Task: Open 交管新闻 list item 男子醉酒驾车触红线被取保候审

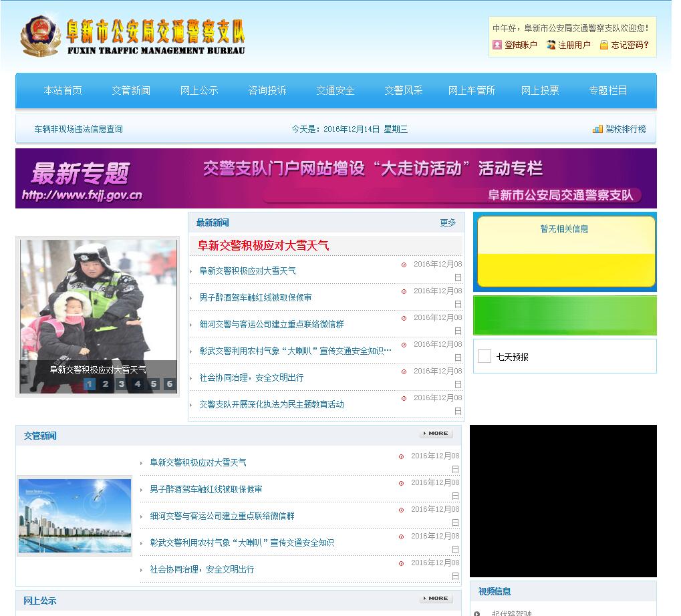Action: pos(206,489)
